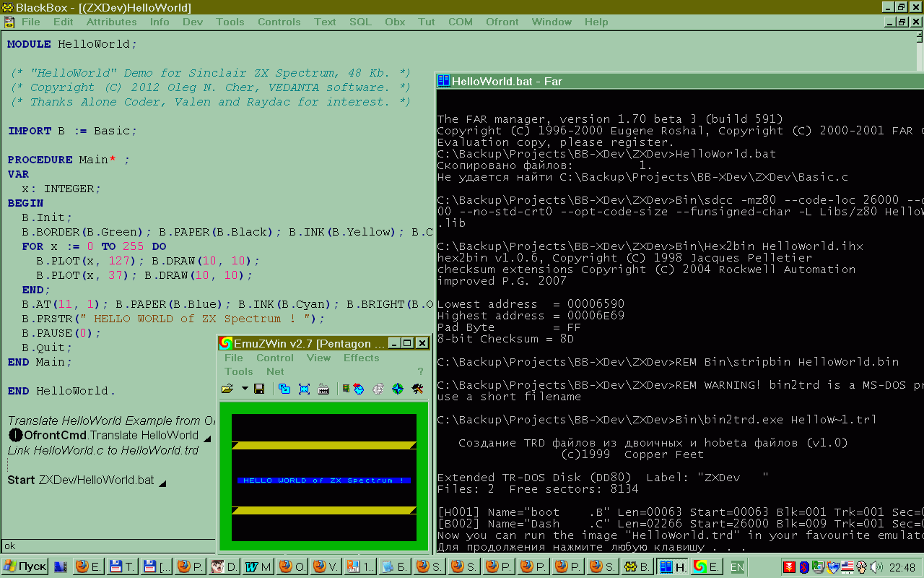Click 'END HelloWorld.' line in editor

61,391
